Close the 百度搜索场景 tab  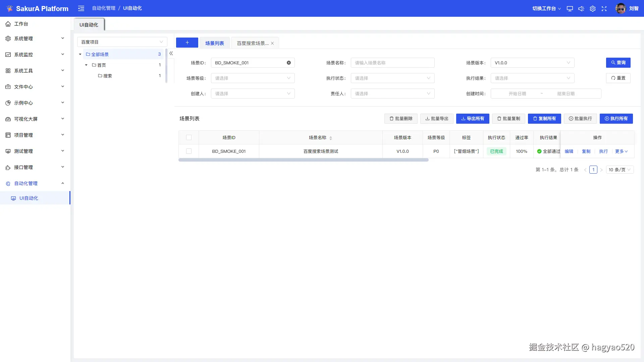[x=272, y=43]
